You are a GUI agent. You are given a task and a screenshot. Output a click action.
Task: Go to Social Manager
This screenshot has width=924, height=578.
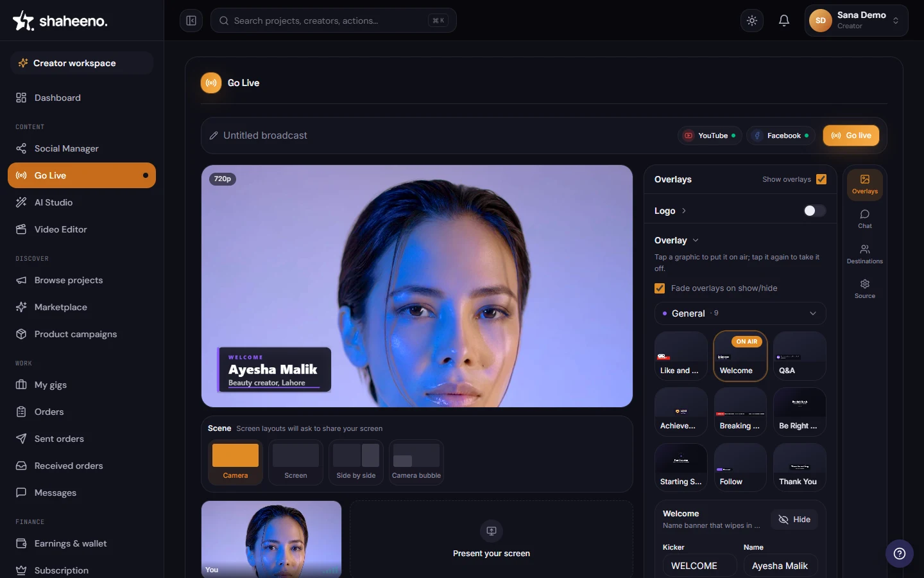(81, 148)
